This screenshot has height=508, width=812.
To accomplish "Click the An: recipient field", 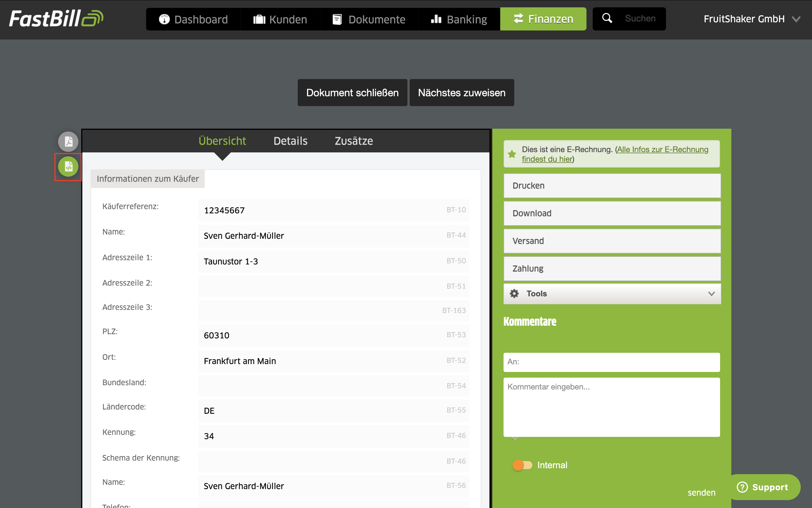I will 611,362.
